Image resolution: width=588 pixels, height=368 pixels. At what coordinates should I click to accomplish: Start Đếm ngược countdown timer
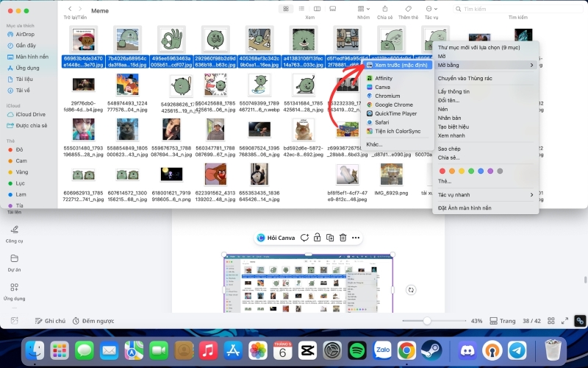coord(93,321)
